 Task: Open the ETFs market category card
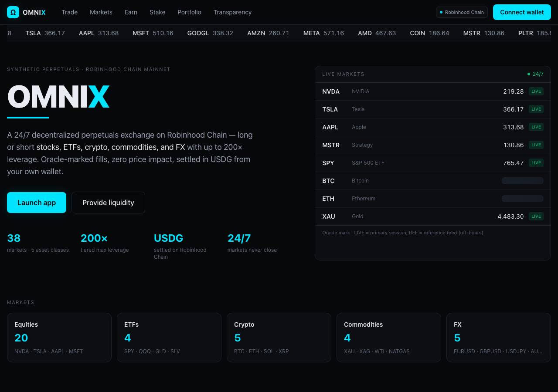pos(169,338)
